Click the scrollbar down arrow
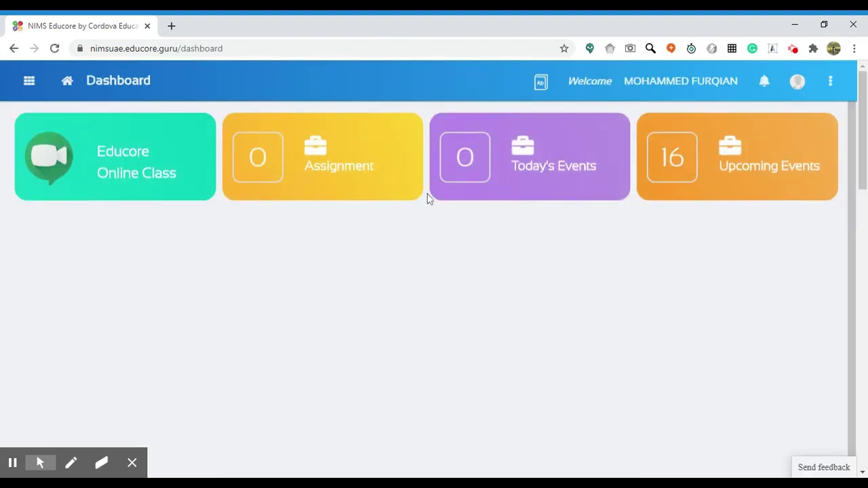This screenshot has width=868, height=488. [863, 472]
